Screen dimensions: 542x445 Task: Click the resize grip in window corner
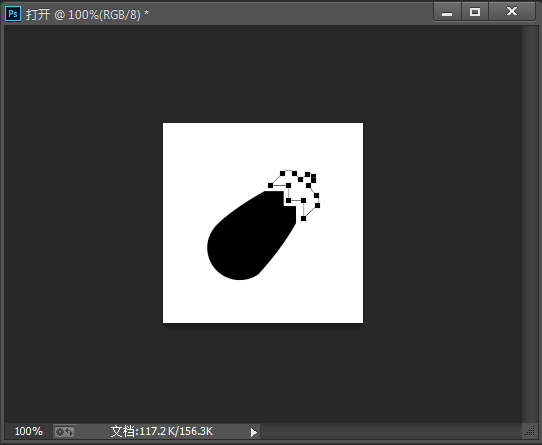tap(530, 431)
